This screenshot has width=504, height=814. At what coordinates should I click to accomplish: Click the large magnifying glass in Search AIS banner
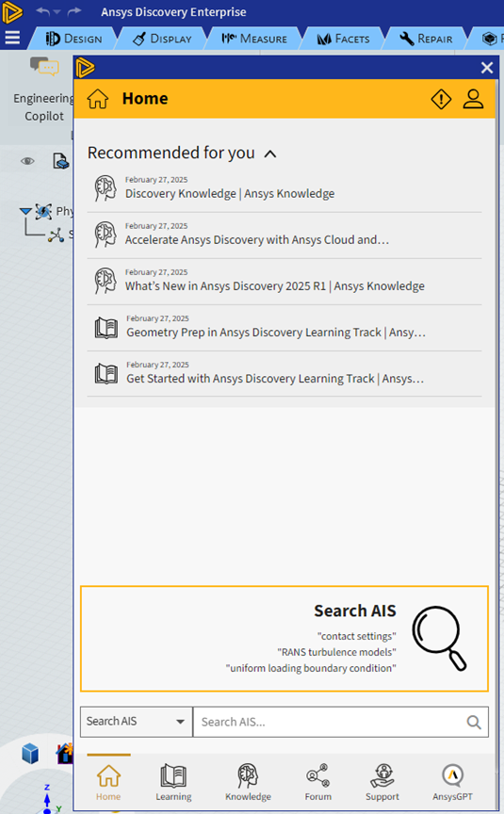(x=440, y=638)
